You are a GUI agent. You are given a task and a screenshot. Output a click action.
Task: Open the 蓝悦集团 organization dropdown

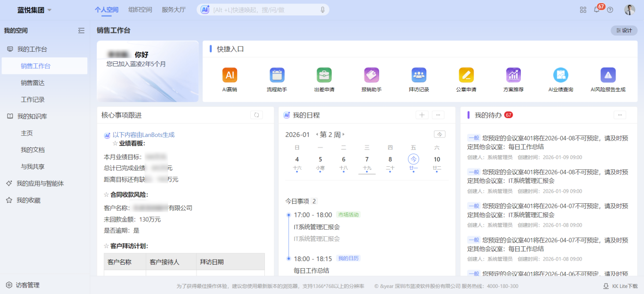(x=34, y=10)
